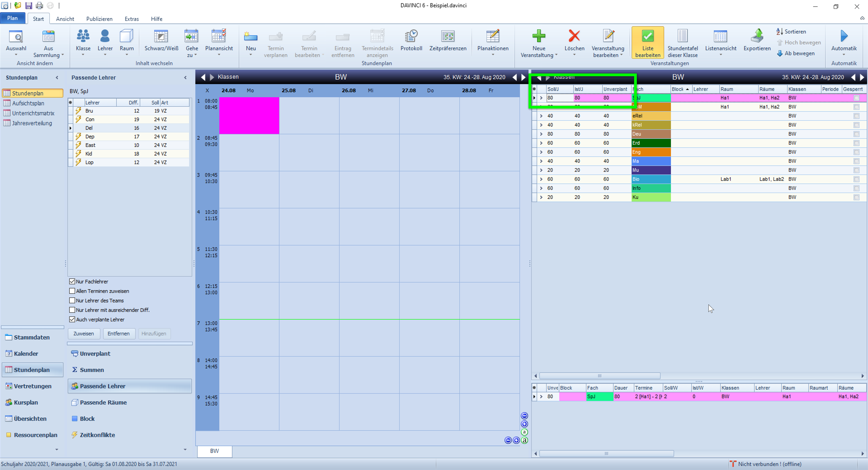Expand the Info event row
This screenshot has width=868, height=470.
541,188
